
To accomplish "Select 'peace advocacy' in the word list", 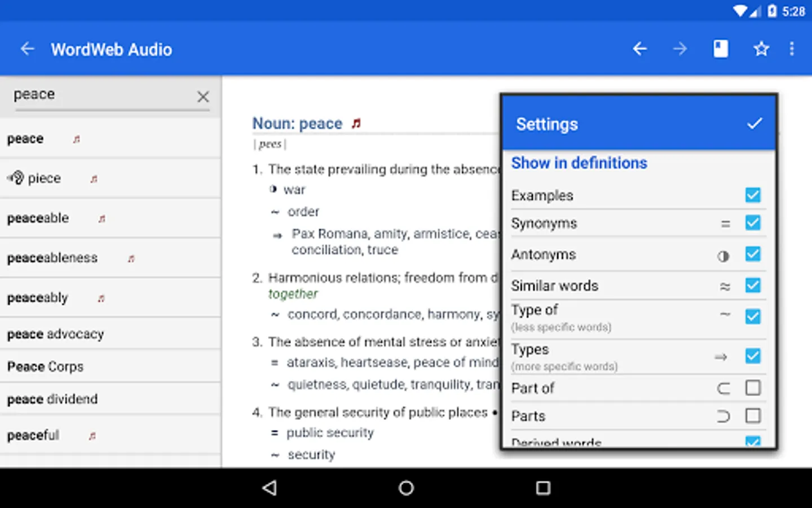I will pos(111,334).
